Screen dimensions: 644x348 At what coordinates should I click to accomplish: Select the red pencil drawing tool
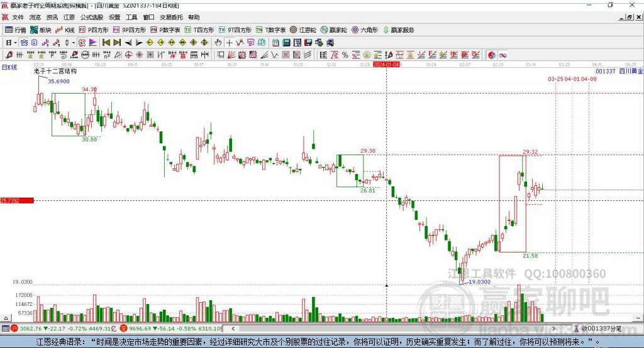(x=9, y=55)
